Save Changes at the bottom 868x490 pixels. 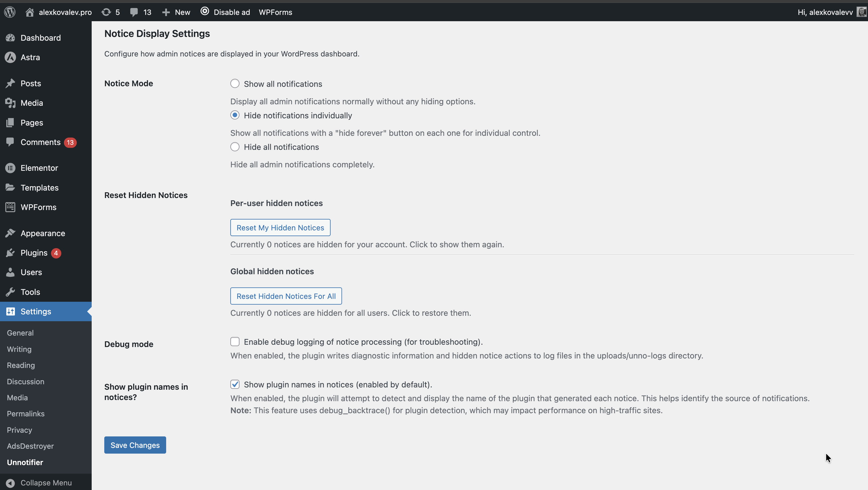(x=135, y=445)
